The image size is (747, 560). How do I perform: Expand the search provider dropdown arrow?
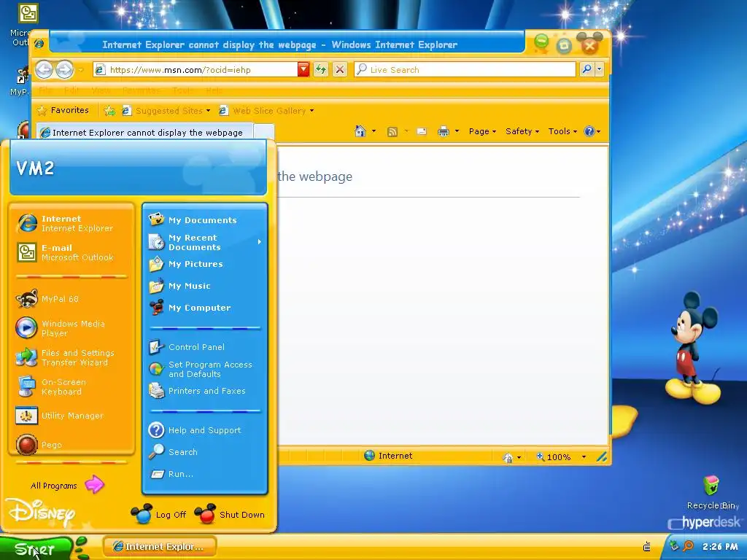click(x=600, y=69)
